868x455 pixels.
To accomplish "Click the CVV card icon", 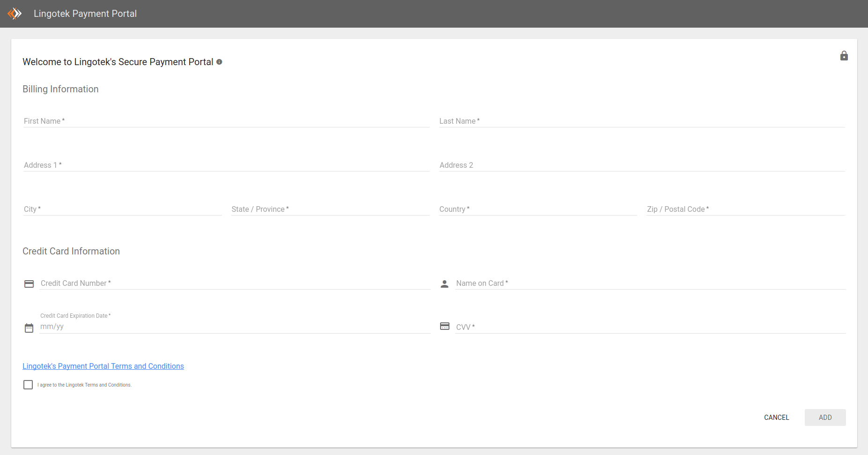I will (445, 327).
